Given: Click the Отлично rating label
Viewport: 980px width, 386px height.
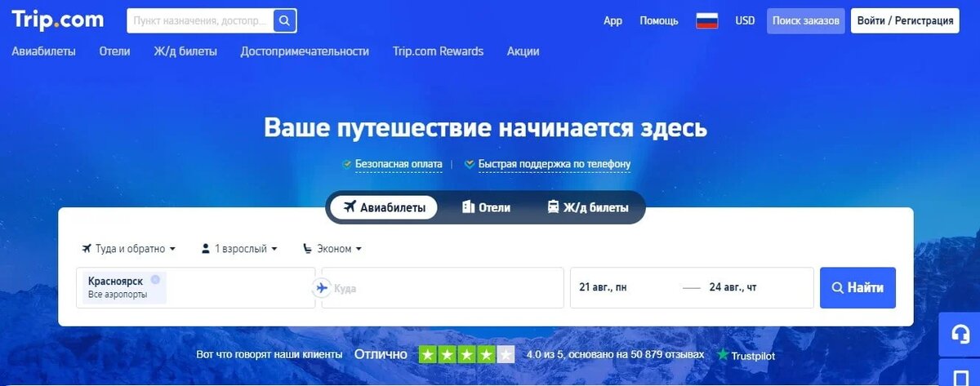Looking at the screenshot, I should tap(381, 354).
